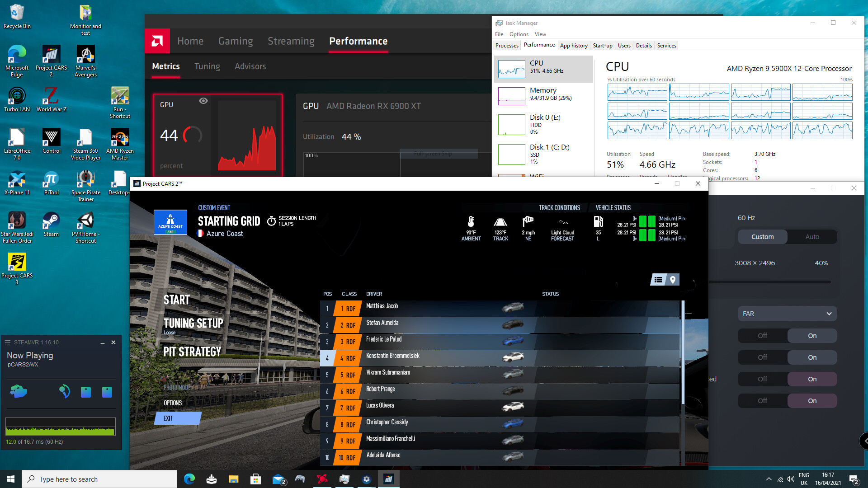Toggle the GPU metric eye visibility icon
The height and width of the screenshot is (488, 868).
(x=203, y=101)
